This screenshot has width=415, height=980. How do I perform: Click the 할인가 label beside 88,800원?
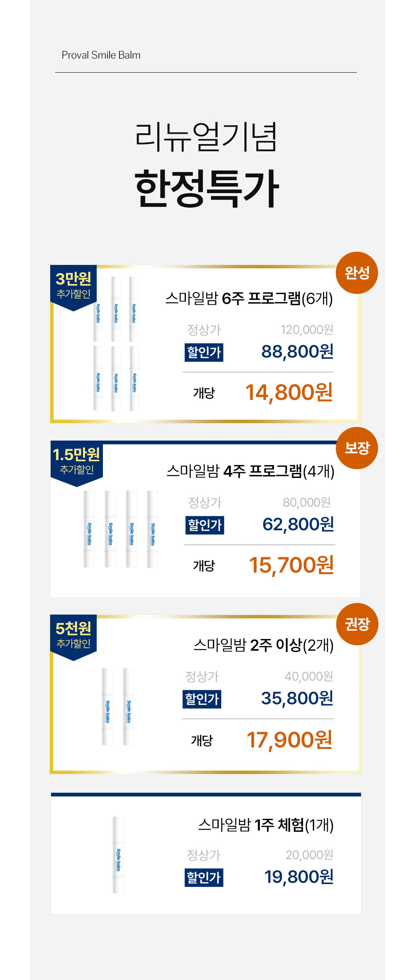204,352
